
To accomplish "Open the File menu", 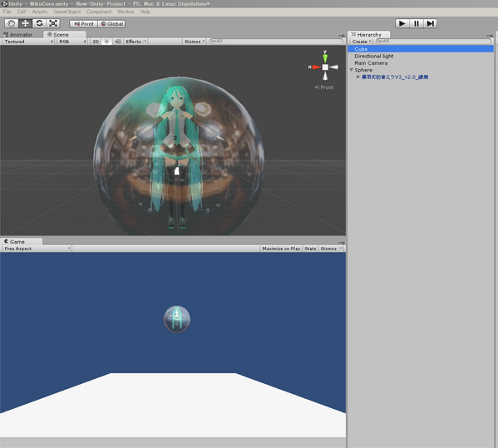I will [x=7, y=12].
